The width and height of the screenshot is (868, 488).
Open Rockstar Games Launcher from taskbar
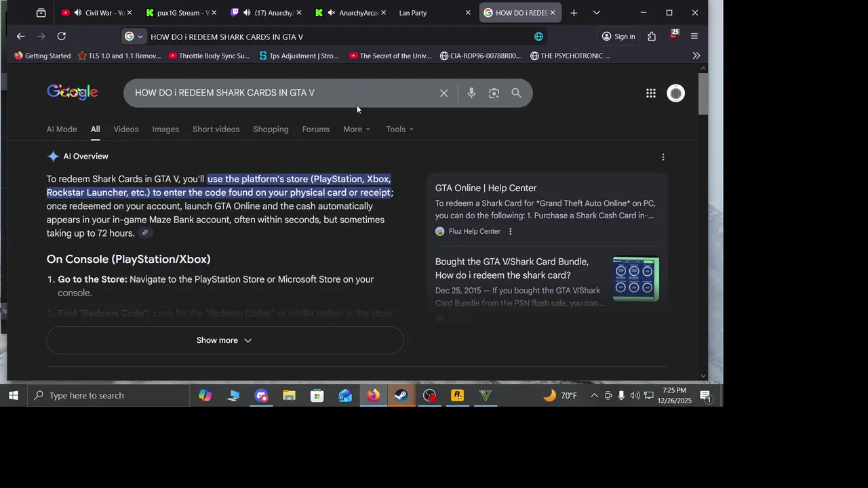tap(458, 396)
